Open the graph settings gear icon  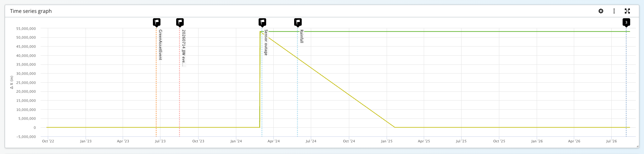(x=601, y=11)
